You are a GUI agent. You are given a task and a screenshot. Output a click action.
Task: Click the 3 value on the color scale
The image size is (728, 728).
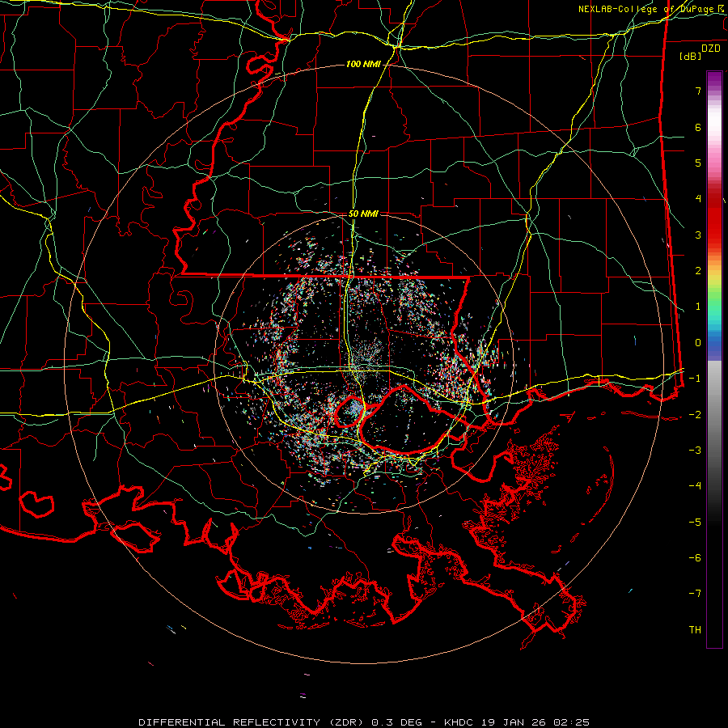point(698,235)
